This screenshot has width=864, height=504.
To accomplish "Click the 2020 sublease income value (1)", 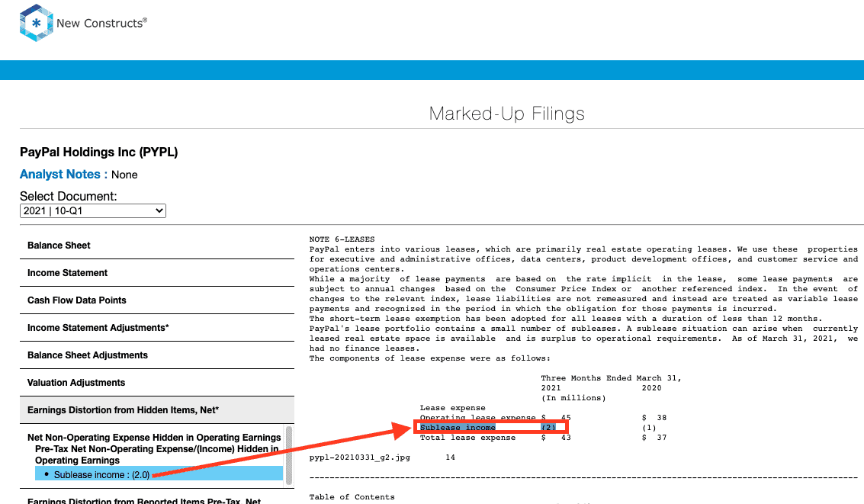I will pos(649,428).
